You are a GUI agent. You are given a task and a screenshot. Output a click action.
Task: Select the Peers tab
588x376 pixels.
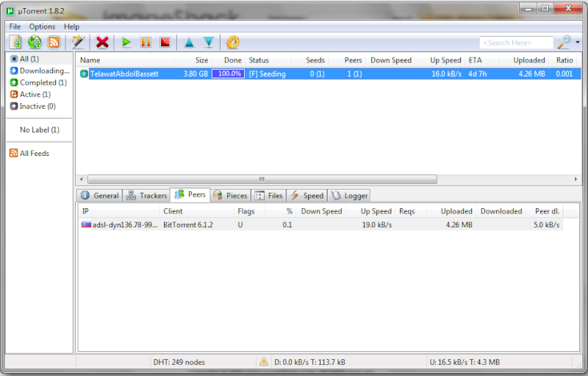click(x=190, y=194)
